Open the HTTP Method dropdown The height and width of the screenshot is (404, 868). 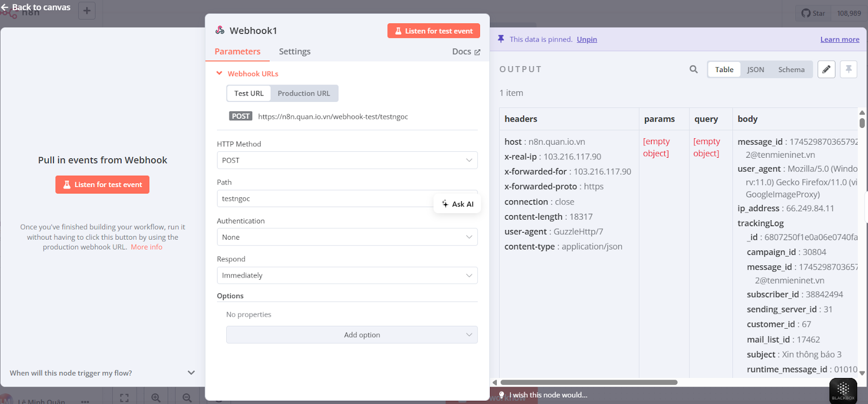[x=347, y=160]
